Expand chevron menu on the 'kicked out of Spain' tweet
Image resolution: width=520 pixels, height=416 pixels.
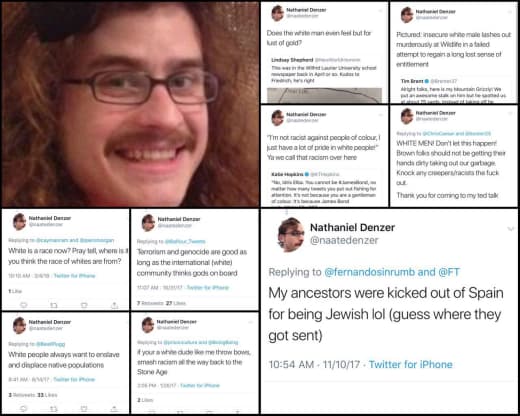pyautogui.click(x=511, y=229)
